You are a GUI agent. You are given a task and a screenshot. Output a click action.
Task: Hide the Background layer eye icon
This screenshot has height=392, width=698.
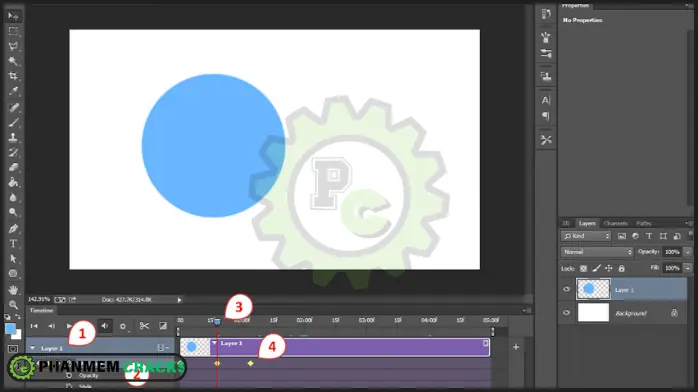click(x=566, y=313)
